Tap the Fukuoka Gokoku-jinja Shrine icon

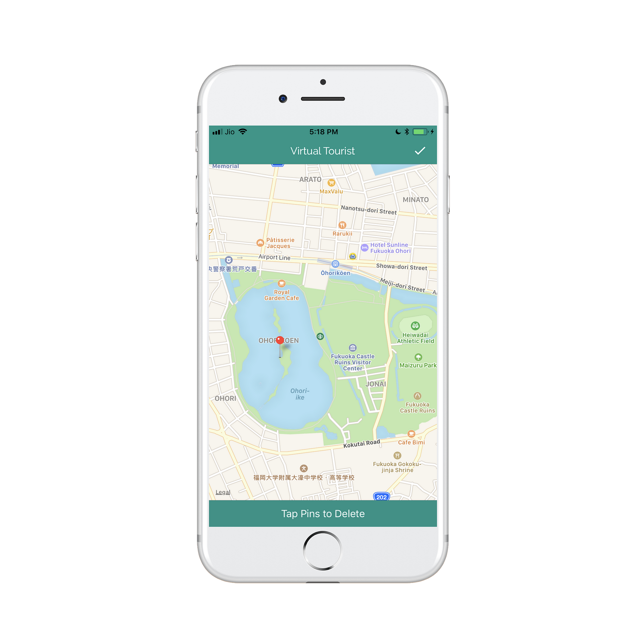pyautogui.click(x=395, y=457)
